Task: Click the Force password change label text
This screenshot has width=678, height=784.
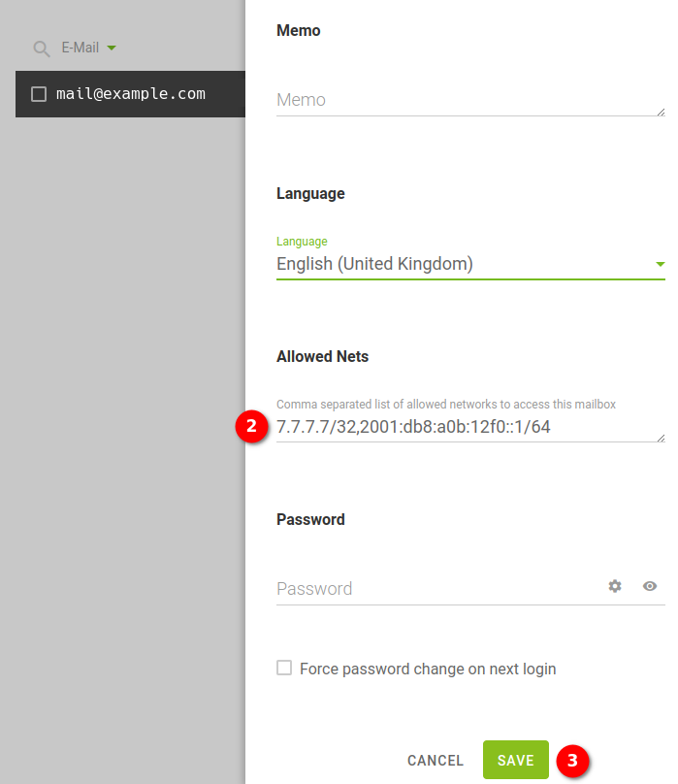Action: [428, 669]
